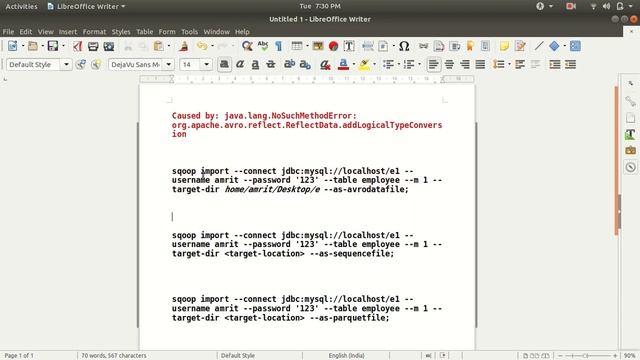The width and height of the screenshot is (640, 360).
Task: Open the Format menu
Action: click(94, 31)
